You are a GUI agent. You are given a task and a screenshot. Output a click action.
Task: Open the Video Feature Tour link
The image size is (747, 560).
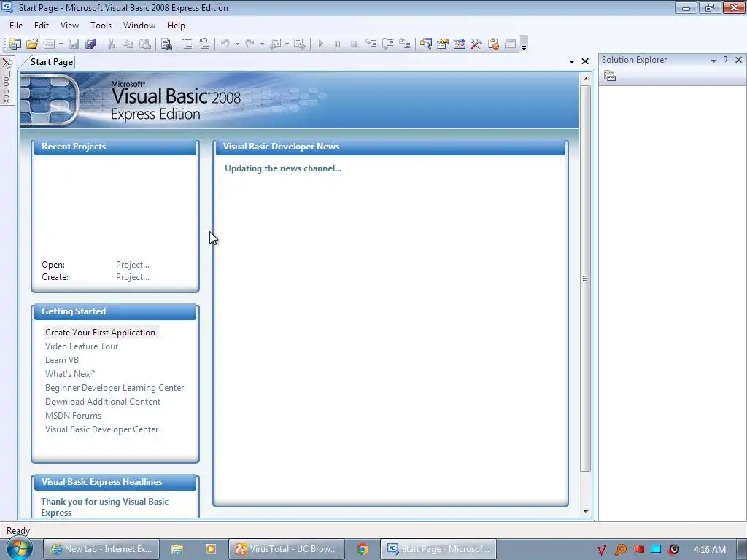coord(82,346)
